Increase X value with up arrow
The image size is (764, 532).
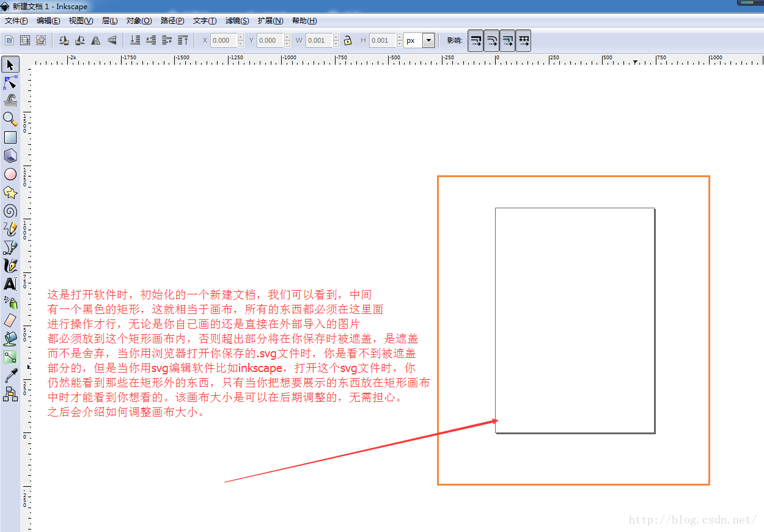pyautogui.click(x=241, y=37)
